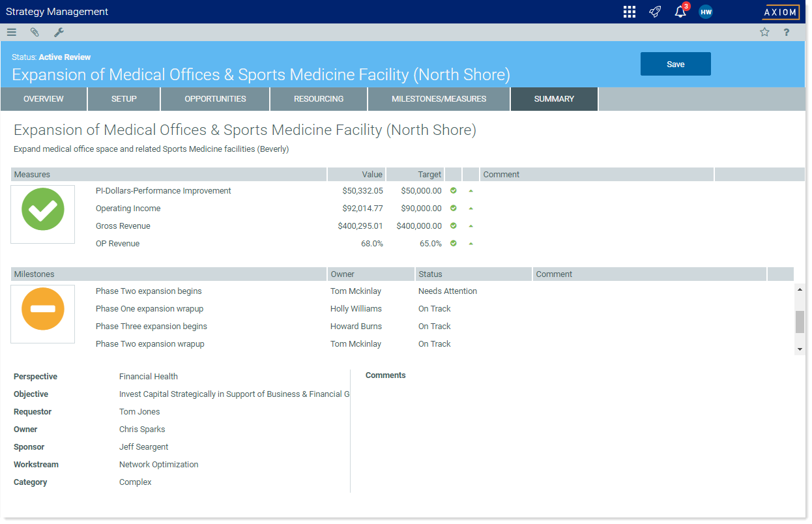Click the orange Milestones status badge
Viewport: 812px width, 524px height.
point(42,310)
